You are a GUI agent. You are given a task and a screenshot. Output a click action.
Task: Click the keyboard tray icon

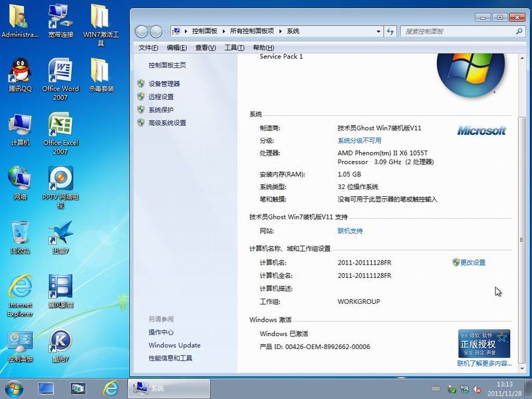point(436,388)
